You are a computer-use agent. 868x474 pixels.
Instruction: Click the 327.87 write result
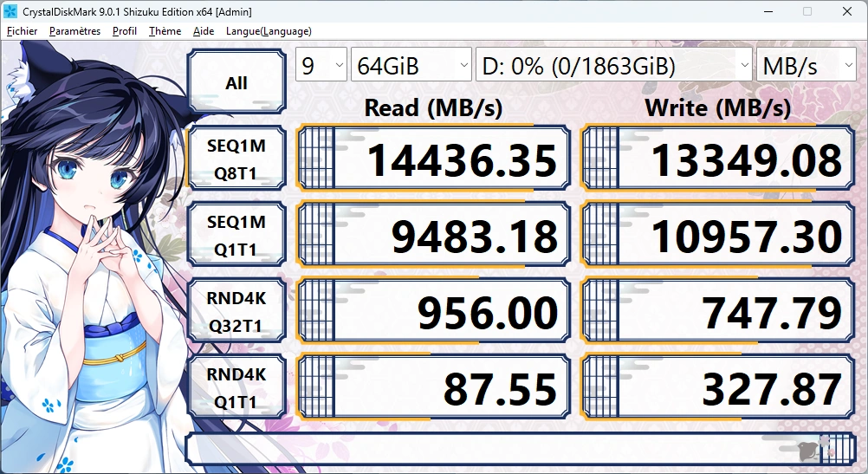[x=717, y=387]
